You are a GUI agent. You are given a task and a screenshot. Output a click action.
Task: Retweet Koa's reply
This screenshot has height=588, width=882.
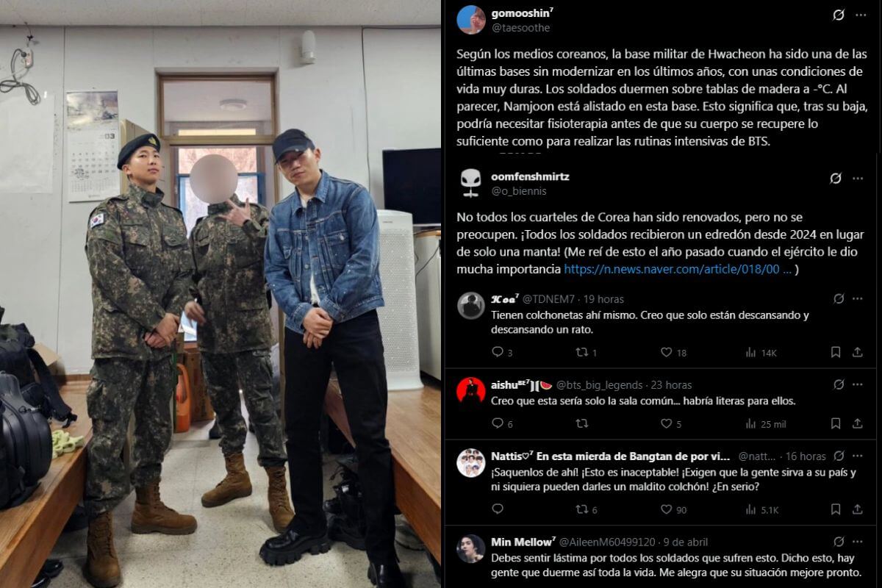tap(582, 352)
